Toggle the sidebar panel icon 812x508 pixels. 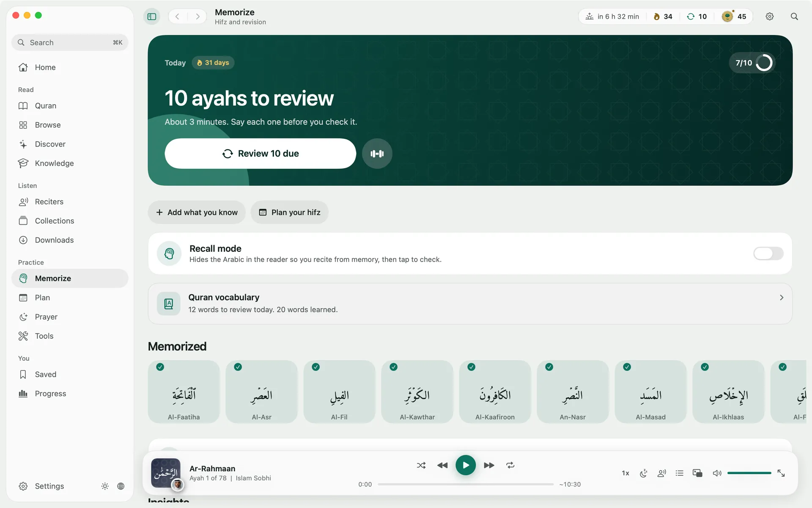(x=152, y=17)
